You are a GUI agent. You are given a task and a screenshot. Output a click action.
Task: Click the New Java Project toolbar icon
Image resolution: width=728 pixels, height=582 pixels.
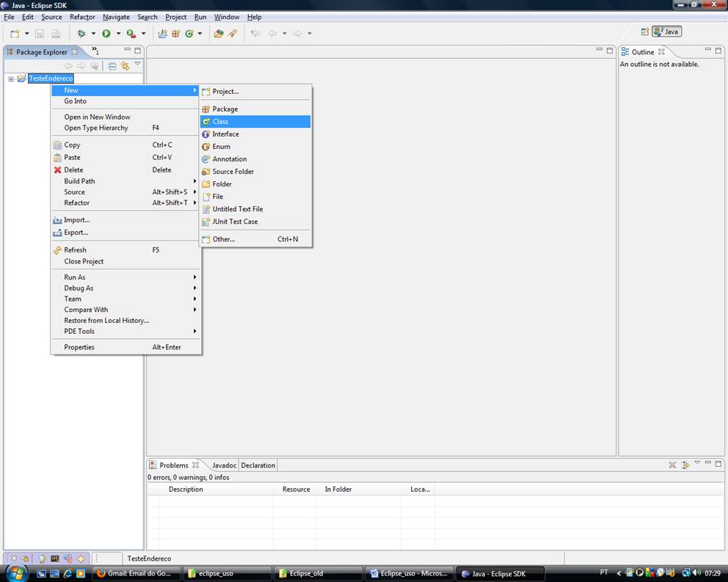click(x=162, y=34)
